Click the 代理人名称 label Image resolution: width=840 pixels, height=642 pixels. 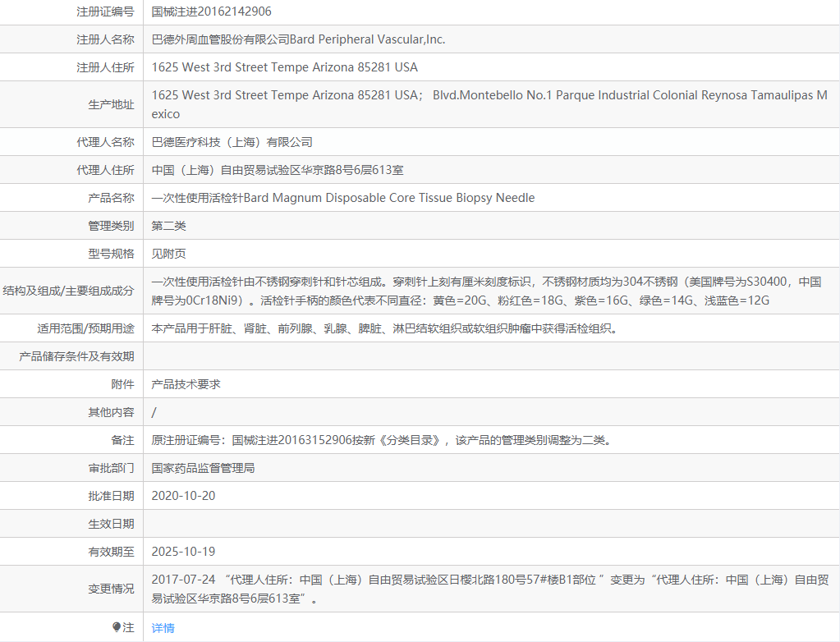[x=105, y=142]
